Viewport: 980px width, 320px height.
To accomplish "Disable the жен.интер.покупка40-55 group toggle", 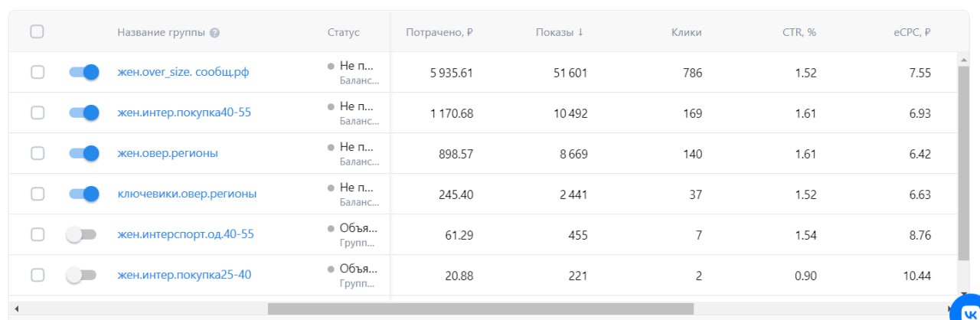I will [83, 113].
